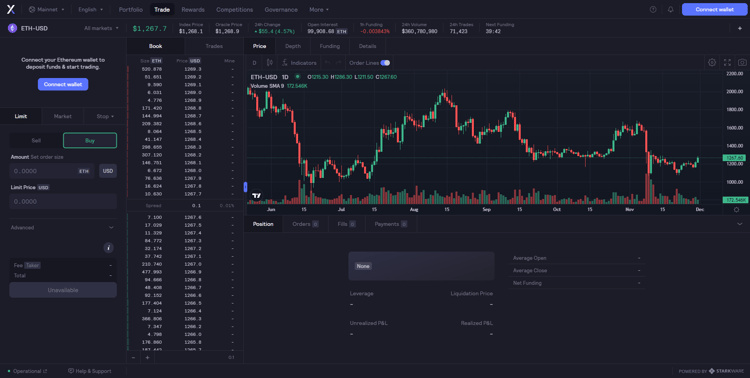Click the info icon above Fee
The image size is (750, 378).
click(x=109, y=248)
